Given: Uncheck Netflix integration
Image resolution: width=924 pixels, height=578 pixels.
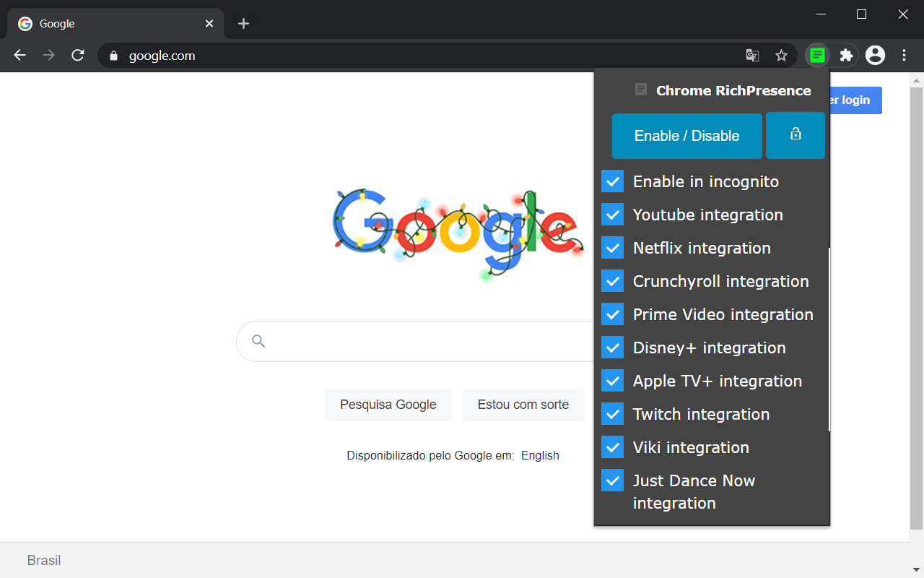Looking at the screenshot, I should click(612, 248).
